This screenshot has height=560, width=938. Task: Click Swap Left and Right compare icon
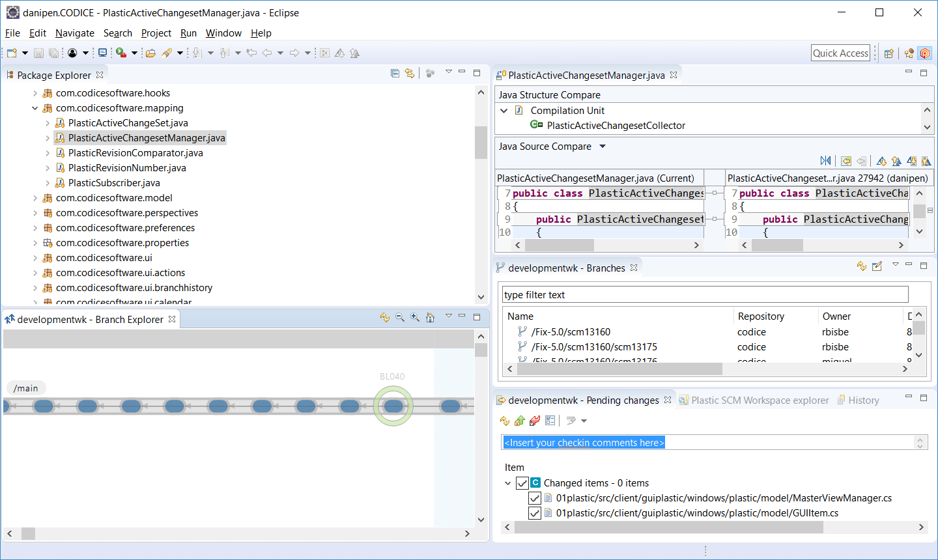[x=825, y=161]
